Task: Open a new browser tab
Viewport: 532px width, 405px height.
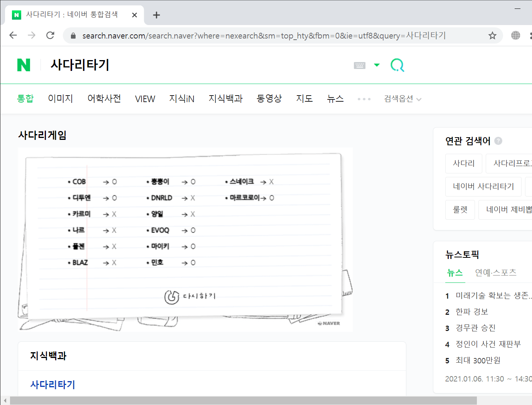Action: pyautogui.click(x=156, y=15)
